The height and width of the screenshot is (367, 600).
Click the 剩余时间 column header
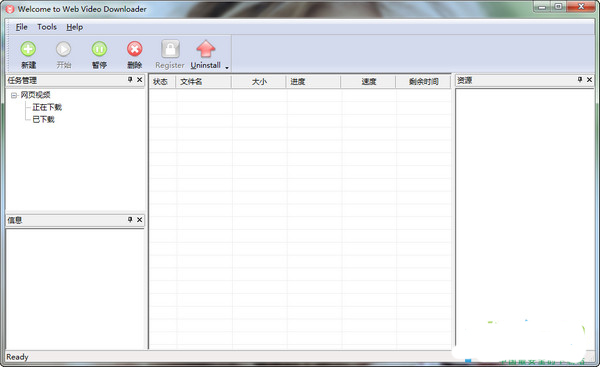[423, 82]
